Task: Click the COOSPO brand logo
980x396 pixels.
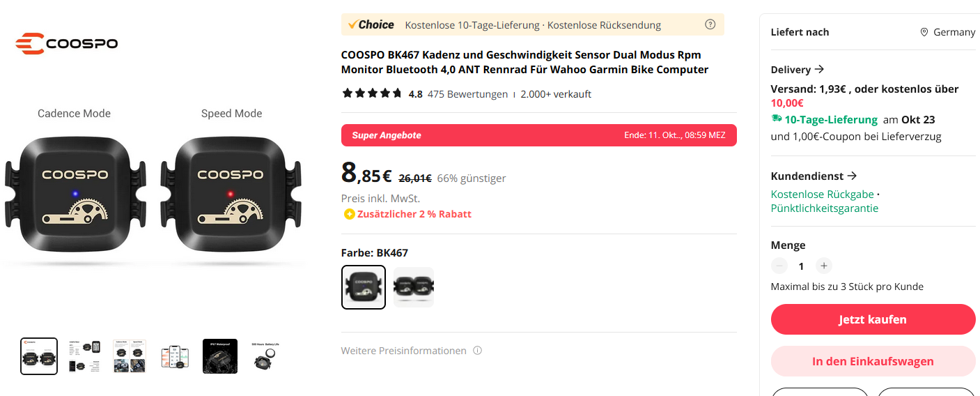Action: 67,43
